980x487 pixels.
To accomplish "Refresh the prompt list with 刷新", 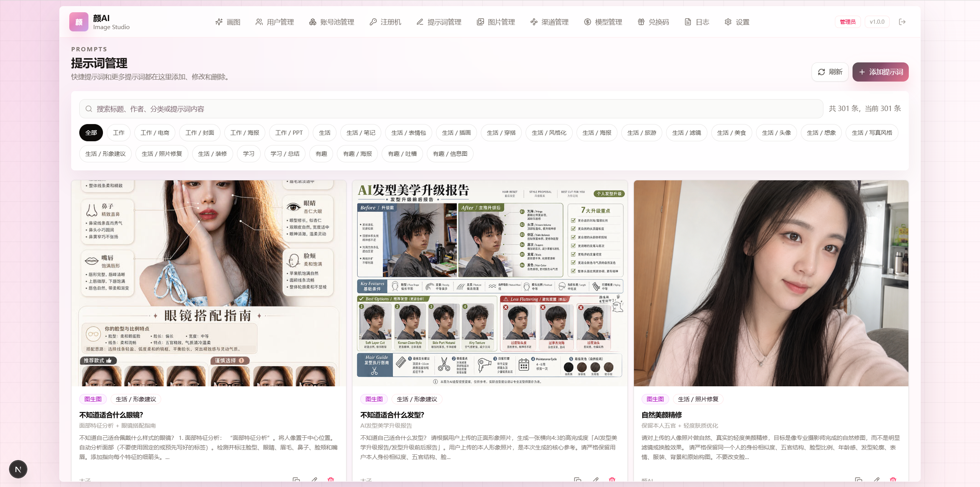I will click(830, 72).
